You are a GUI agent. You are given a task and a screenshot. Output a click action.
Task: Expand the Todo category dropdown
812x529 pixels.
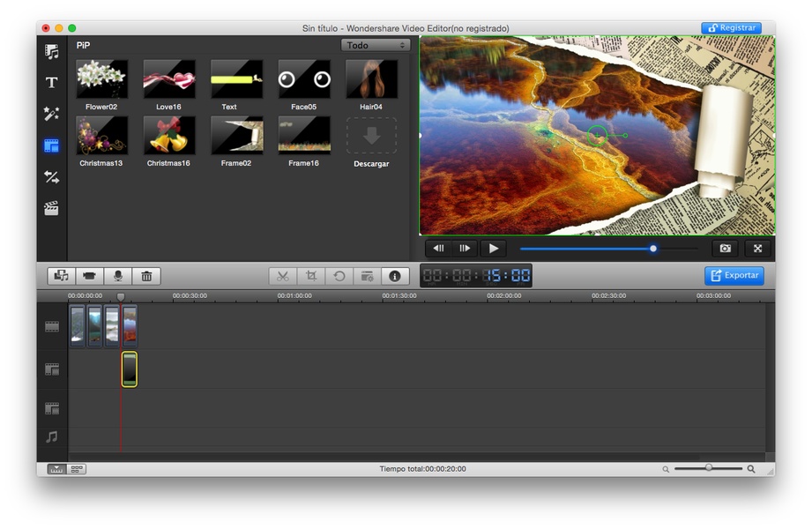coord(376,45)
